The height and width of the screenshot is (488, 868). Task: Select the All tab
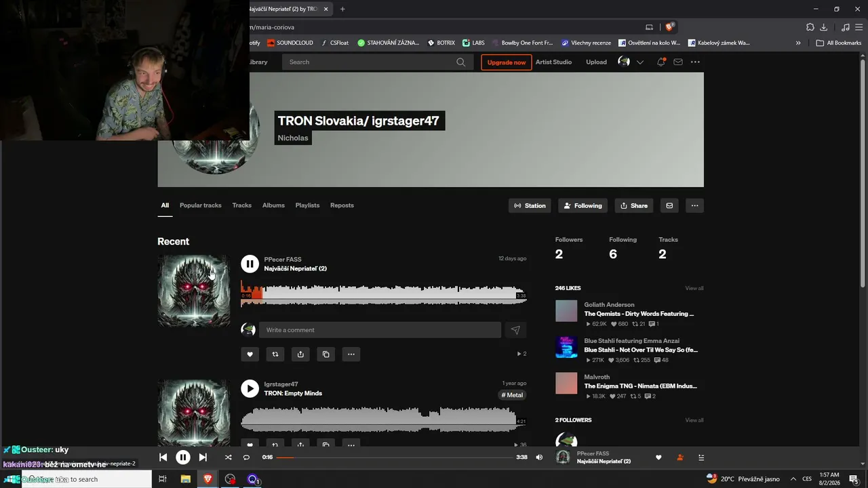[x=165, y=205]
